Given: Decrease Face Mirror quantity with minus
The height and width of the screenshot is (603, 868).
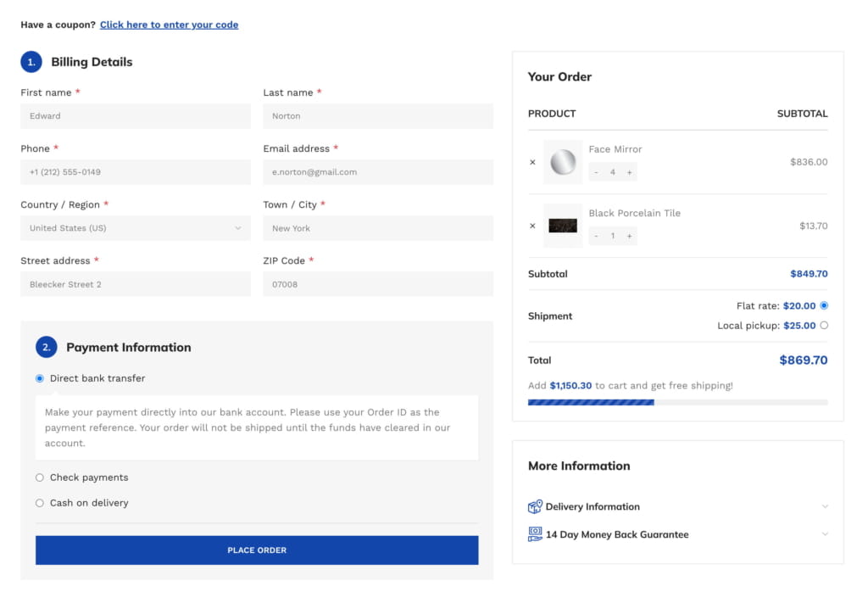Looking at the screenshot, I should pos(596,172).
